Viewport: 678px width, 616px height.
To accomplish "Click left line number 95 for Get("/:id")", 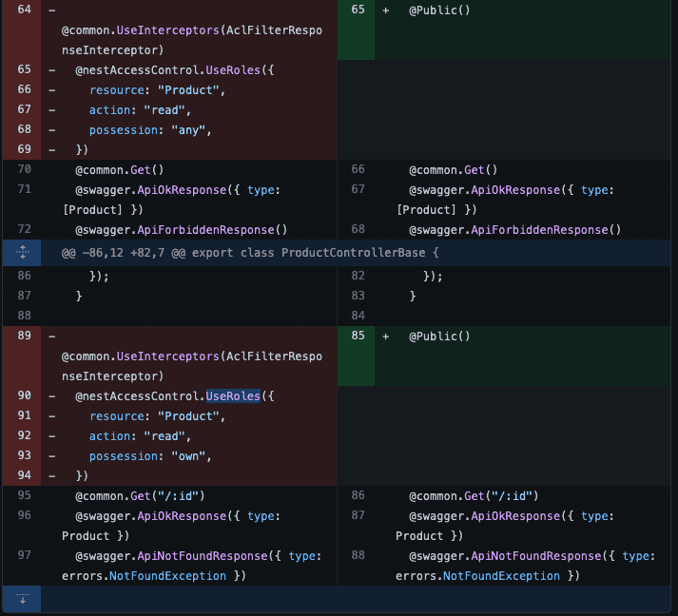I will (x=24, y=495).
